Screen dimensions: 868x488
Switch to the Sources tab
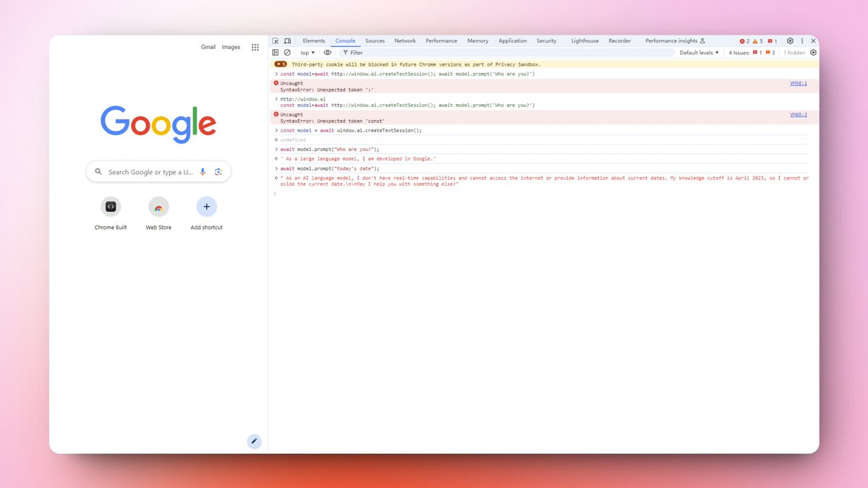click(x=375, y=41)
